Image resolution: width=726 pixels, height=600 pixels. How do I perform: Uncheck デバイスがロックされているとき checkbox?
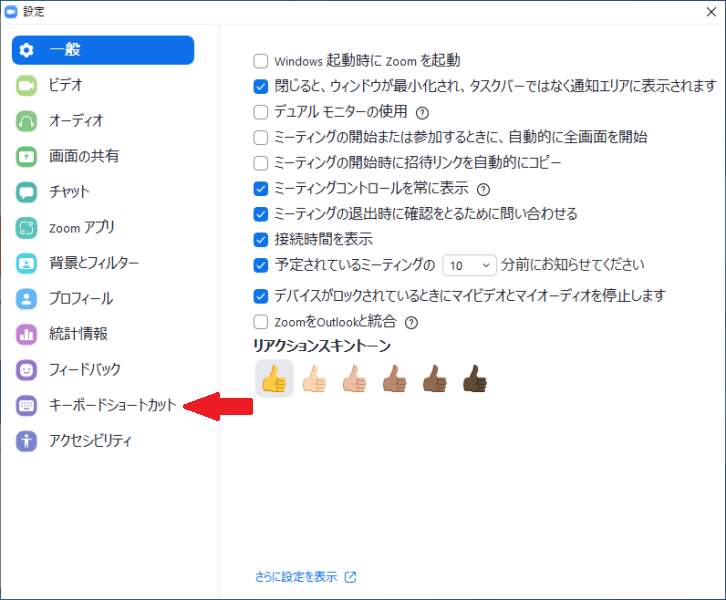tap(261, 296)
